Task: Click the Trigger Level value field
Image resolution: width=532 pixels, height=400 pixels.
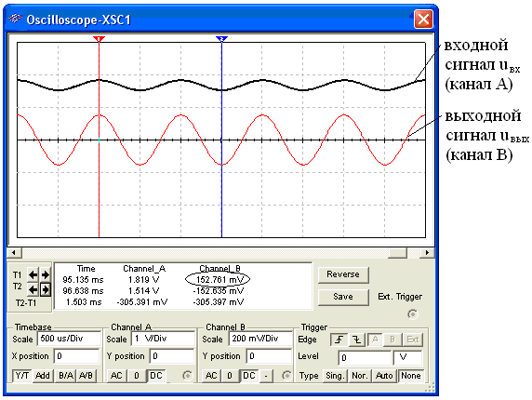Action: [365, 358]
